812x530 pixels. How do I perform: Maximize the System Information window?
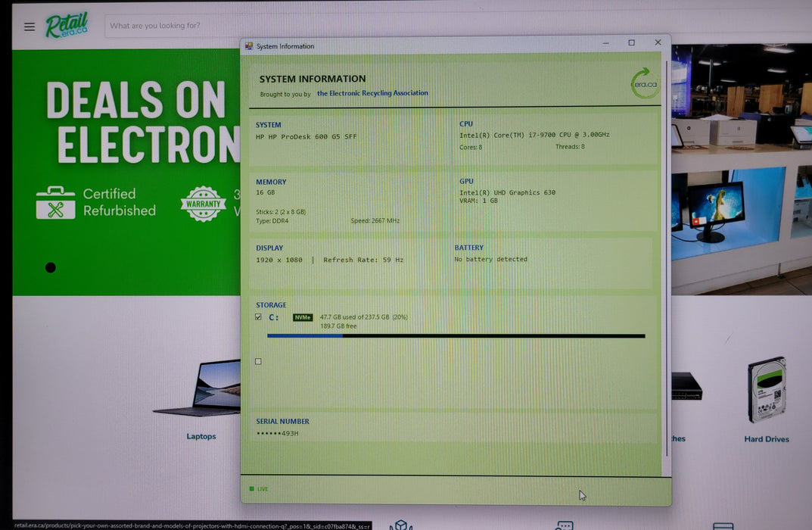[631, 42]
